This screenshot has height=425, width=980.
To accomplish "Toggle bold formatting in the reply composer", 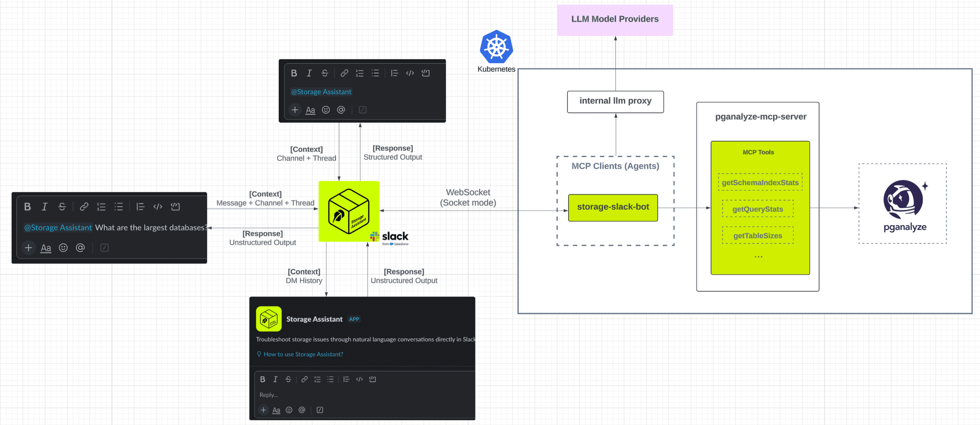I will pos(263,379).
